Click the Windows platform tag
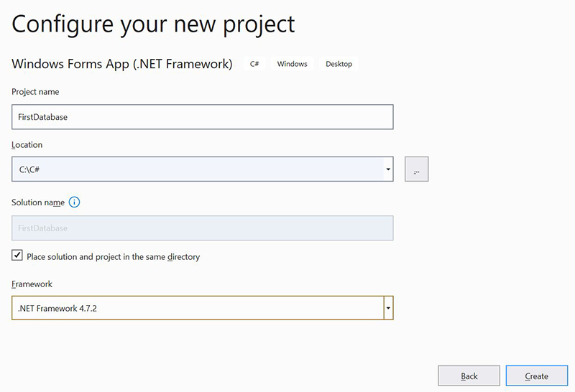Screen dimensions: 575x392 (x=292, y=64)
